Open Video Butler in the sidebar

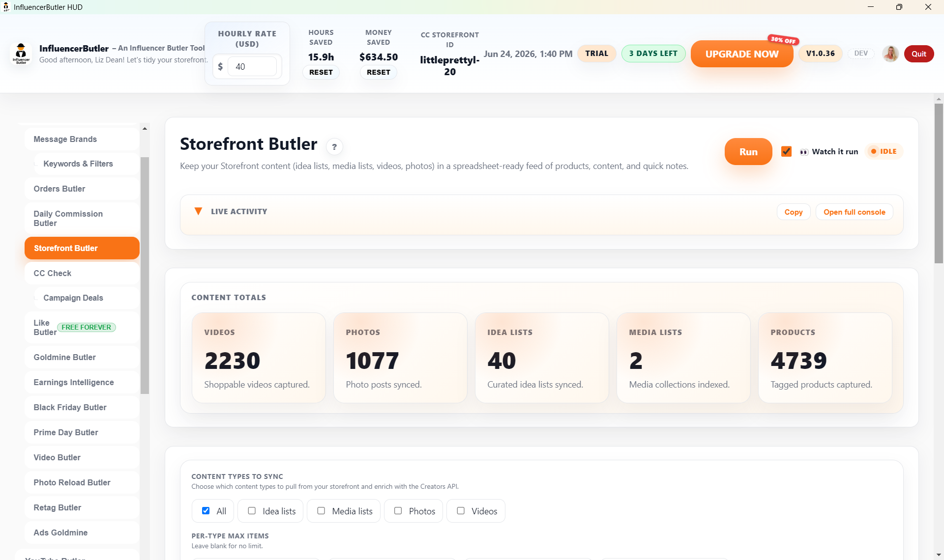click(x=82, y=457)
